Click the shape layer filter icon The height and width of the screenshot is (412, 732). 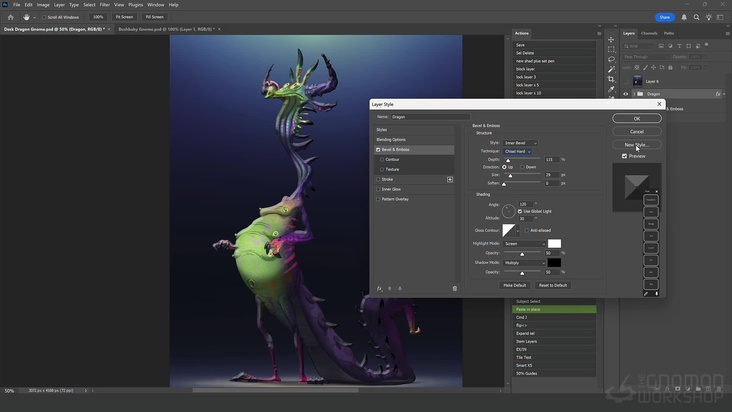pyautogui.click(x=689, y=46)
